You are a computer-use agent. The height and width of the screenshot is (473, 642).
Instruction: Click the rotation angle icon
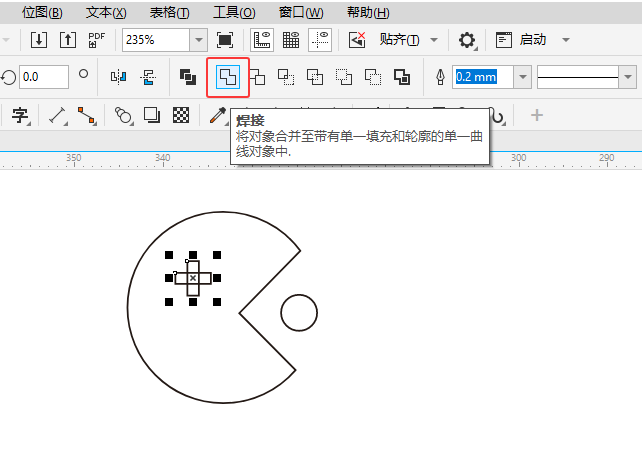click(x=8, y=77)
